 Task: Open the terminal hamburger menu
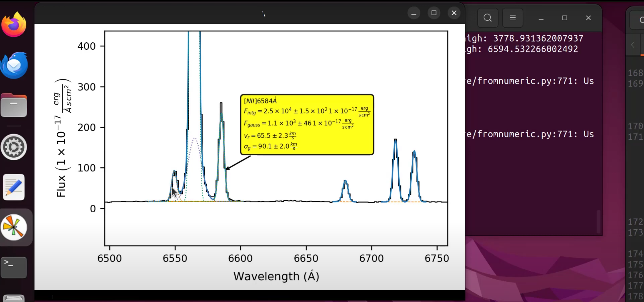(x=513, y=18)
